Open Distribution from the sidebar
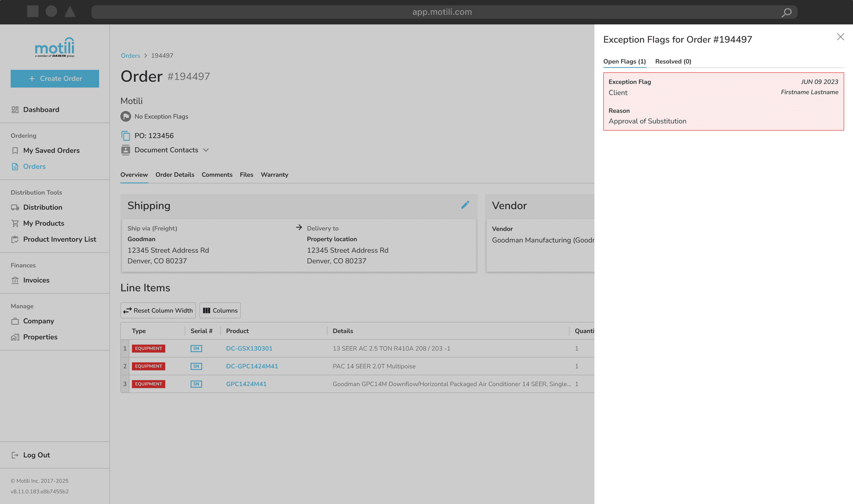This screenshot has width=853, height=504. click(x=43, y=207)
